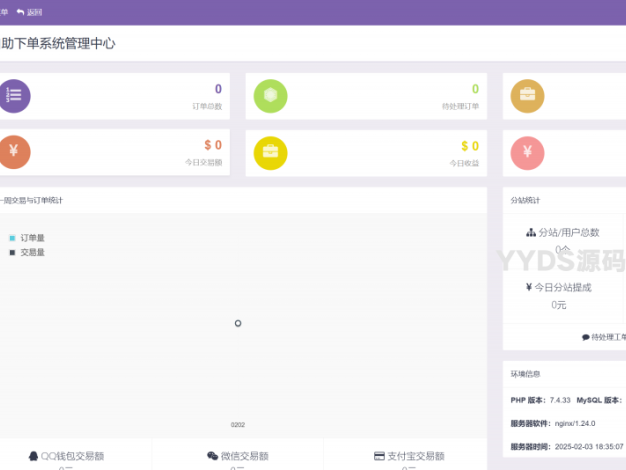Image resolution: width=626 pixels, height=470 pixels.
Task: Toggle the 订单量 legend item
Action: point(27,238)
